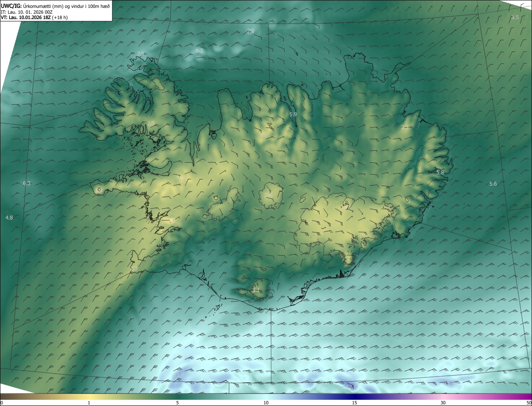
Task: Click the 5.6 value label
Action: [x=493, y=183]
